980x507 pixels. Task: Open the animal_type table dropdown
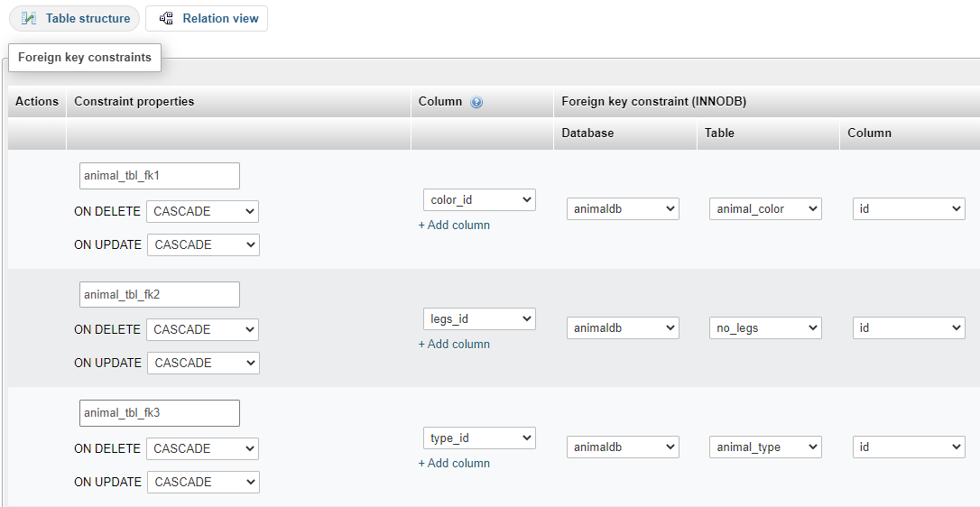(x=765, y=447)
